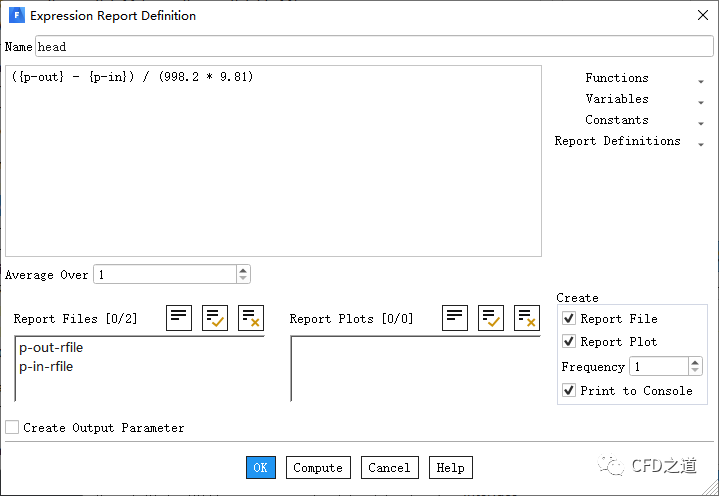
Task: Click the Name input field
Action: [373, 47]
